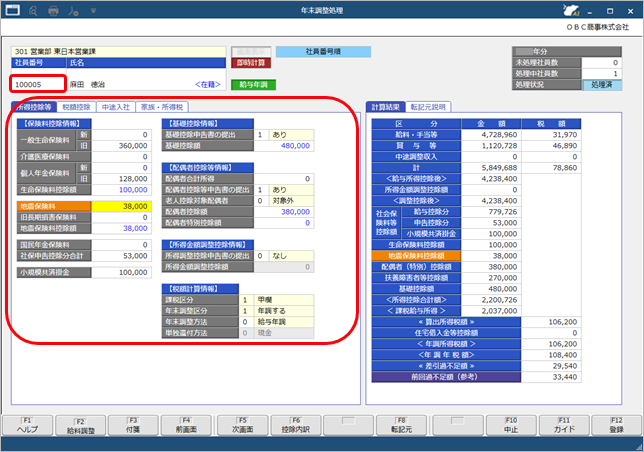The height and width of the screenshot is (452, 644).
Task: Click the red 即時計算 button
Action: [251, 63]
